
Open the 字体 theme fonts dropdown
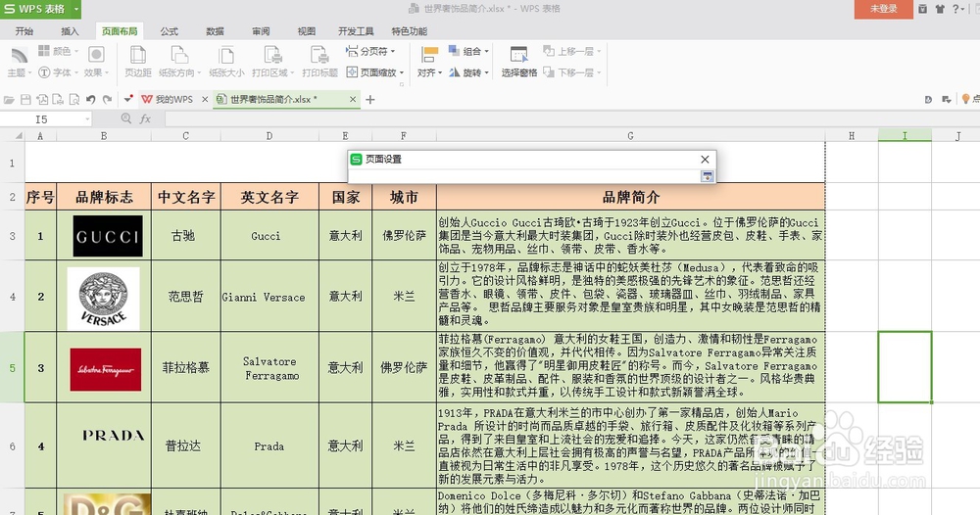58,72
